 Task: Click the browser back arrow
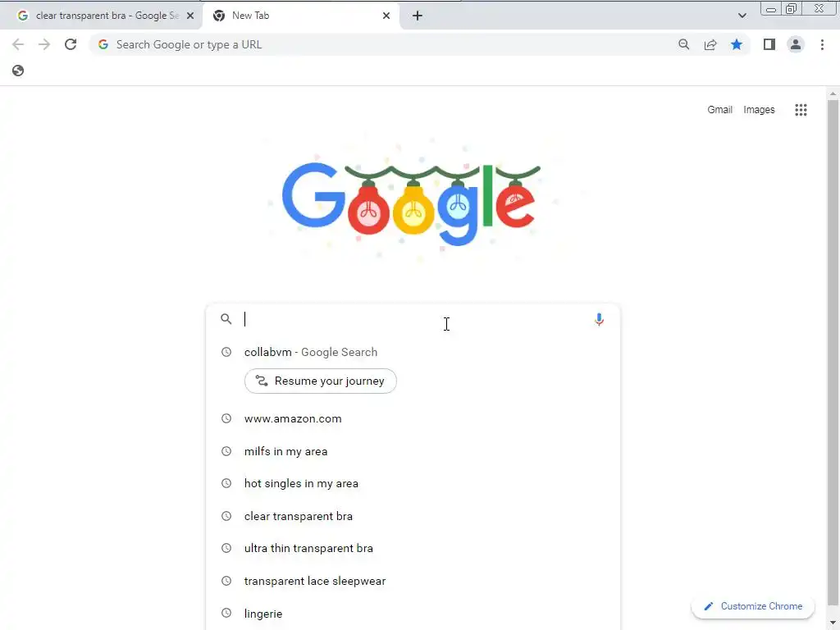pyautogui.click(x=18, y=44)
